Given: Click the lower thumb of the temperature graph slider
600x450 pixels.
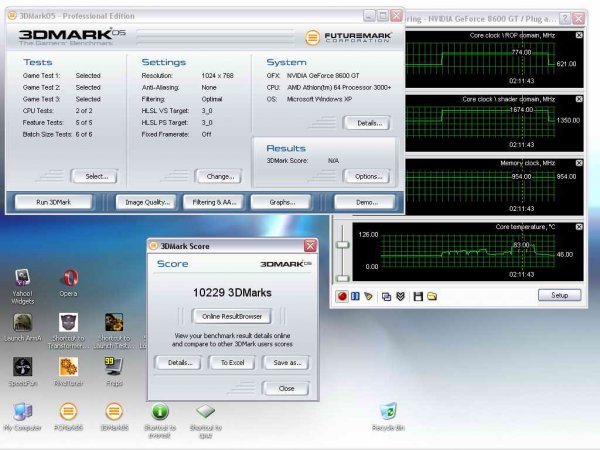Looking at the screenshot, I should [342, 278].
